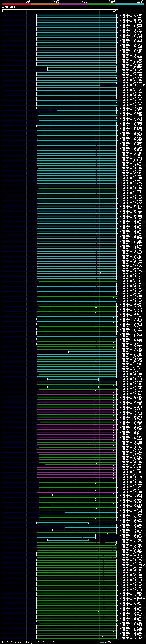
Task: Select the UniRef100_Q8T0Y8 label
Action: 131,117
